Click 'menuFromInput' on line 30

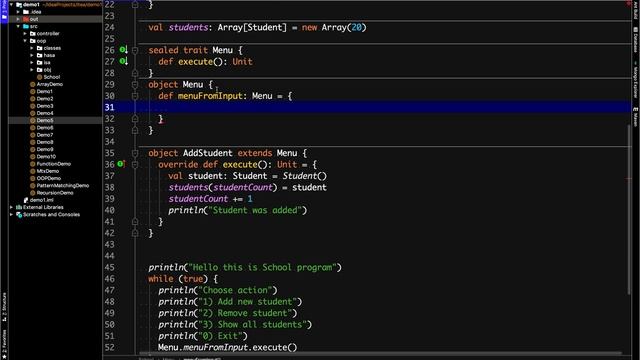click(210, 96)
